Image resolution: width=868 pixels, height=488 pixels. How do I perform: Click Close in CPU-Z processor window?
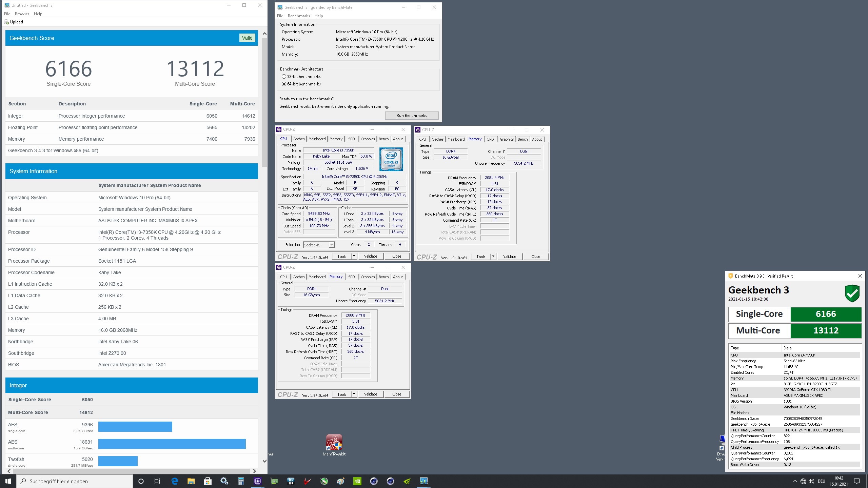click(x=397, y=256)
